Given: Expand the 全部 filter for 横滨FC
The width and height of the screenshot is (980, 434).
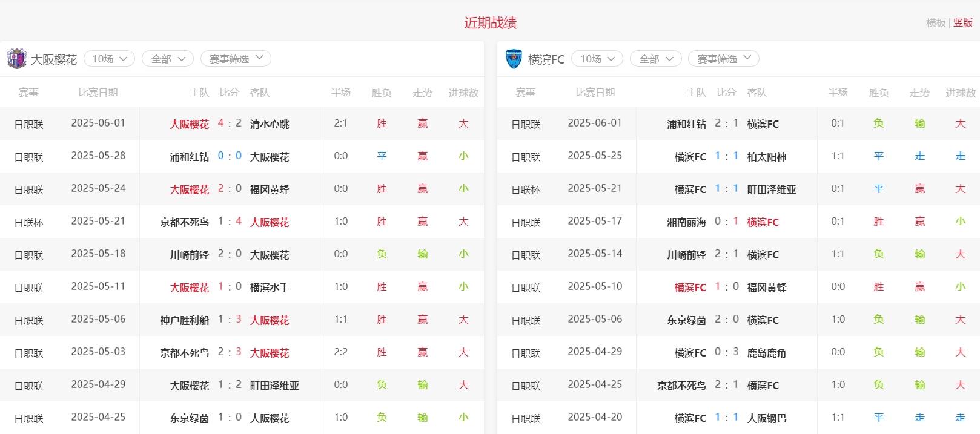Looking at the screenshot, I should point(655,59).
